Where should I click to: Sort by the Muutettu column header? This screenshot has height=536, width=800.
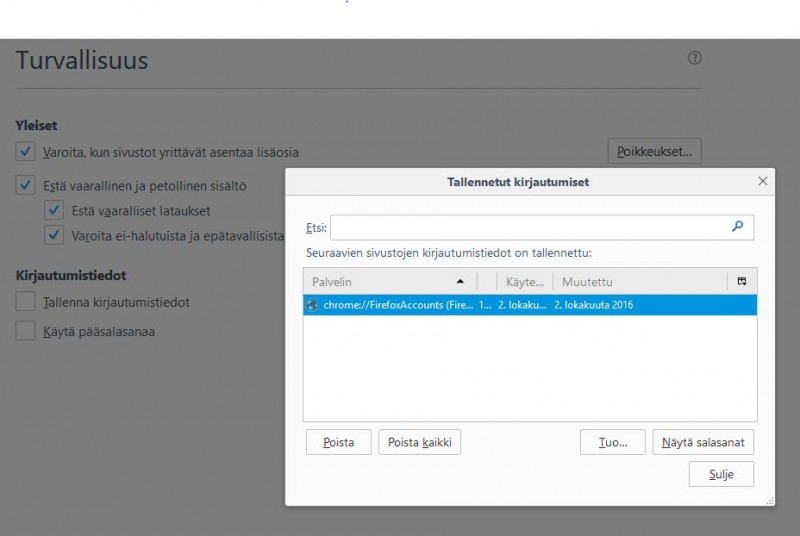tap(640, 282)
